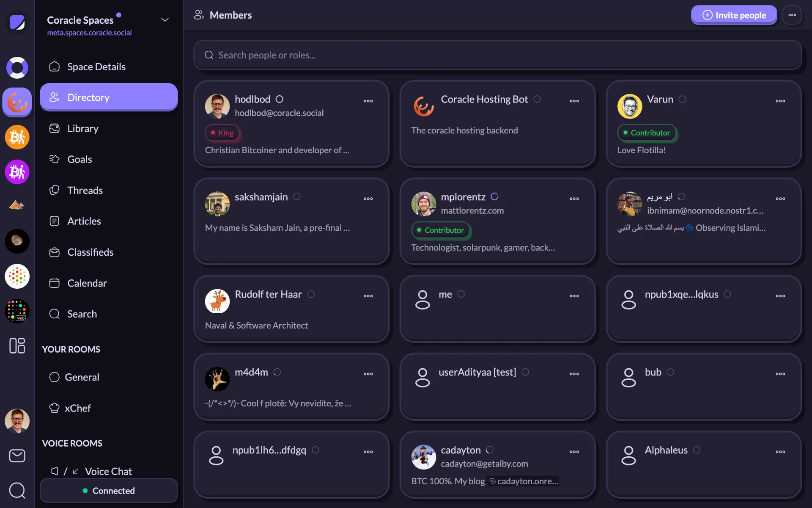Open Goals section
Image resolution: width=812 pixels, height=508 pixels.
click(x=109, y=160)
